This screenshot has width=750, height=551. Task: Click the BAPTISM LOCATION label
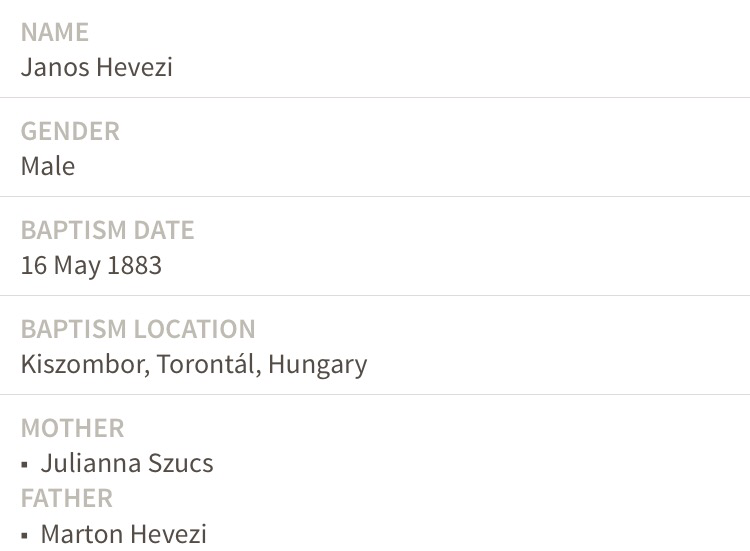coord(138,329)
